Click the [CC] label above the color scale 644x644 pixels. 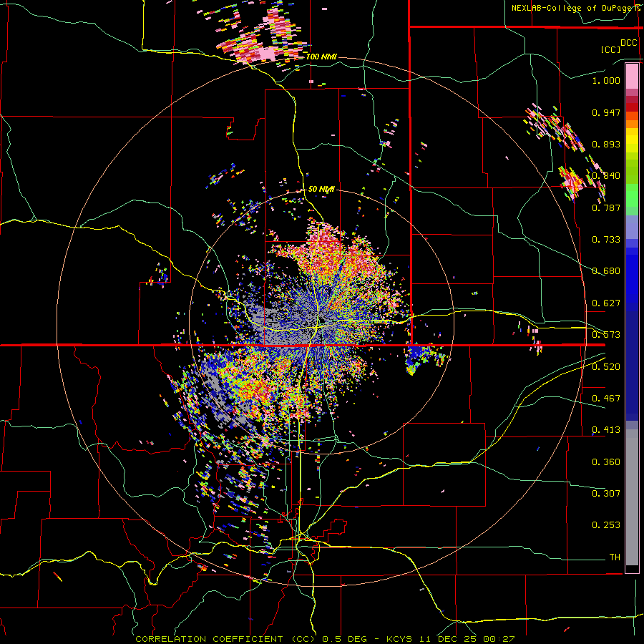[611, 49]
